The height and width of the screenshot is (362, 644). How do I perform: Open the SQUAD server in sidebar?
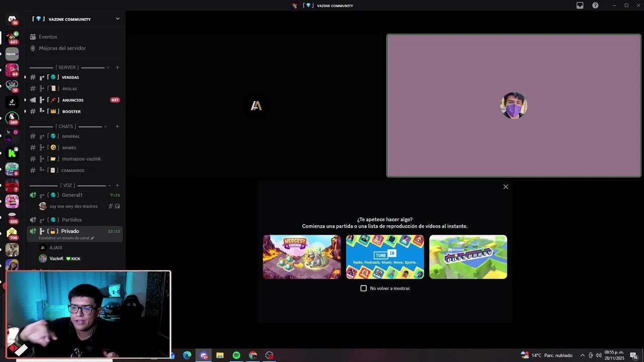pyautogui.click(x=12, y=54)
